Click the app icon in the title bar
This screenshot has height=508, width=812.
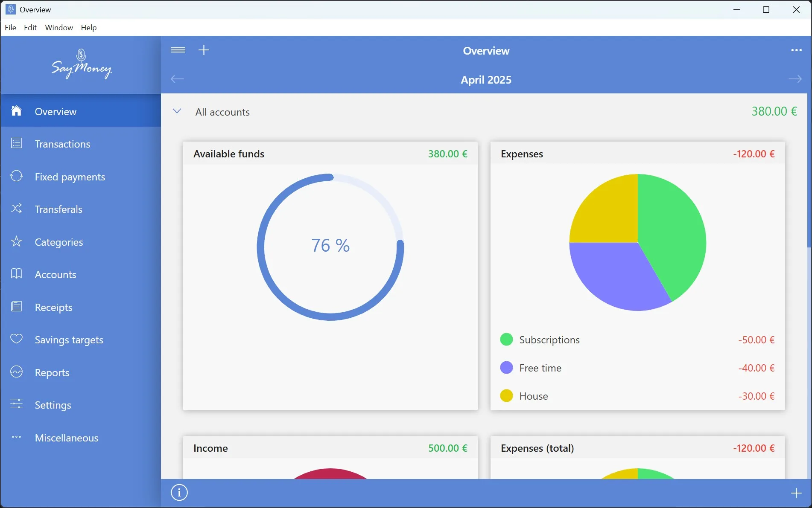click(x=11, y=9)
